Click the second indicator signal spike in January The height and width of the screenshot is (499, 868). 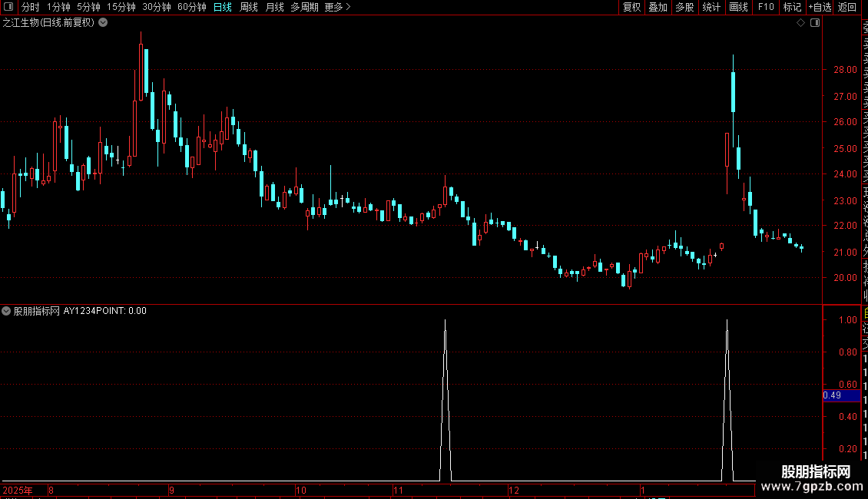click(x=727, y=401)
